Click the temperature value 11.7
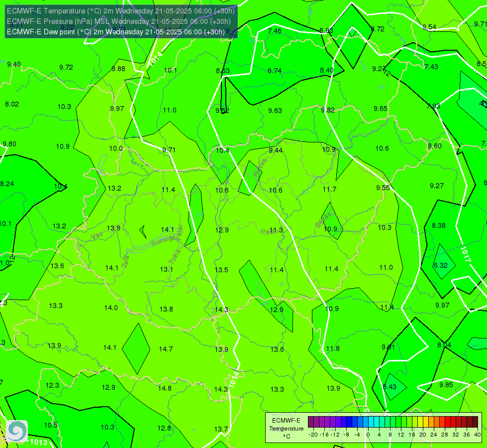This screenshot has height=448, width=487. pyautogui.click(x=329, y=189)
